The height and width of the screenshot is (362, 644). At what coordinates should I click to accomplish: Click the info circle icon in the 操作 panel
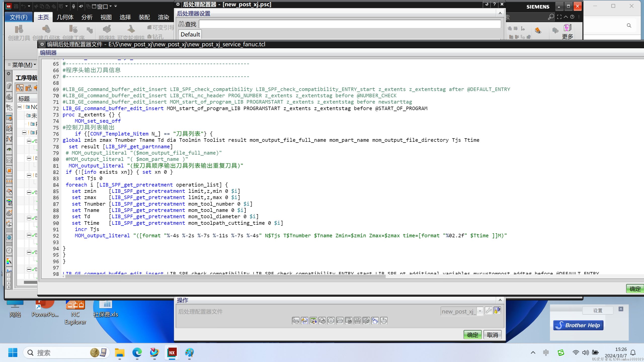331,321
